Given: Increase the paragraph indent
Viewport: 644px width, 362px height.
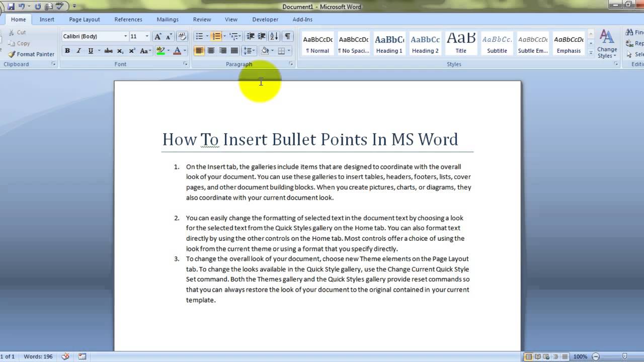Looking at the screenshot, I should pyautogui.click(x=262, y=36).
